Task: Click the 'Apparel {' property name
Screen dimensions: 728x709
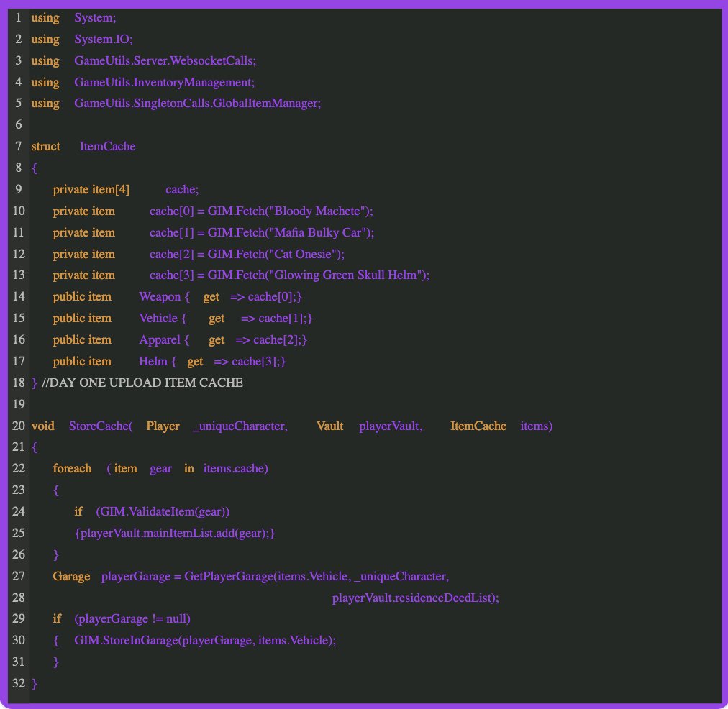Action: click(164, 339)
